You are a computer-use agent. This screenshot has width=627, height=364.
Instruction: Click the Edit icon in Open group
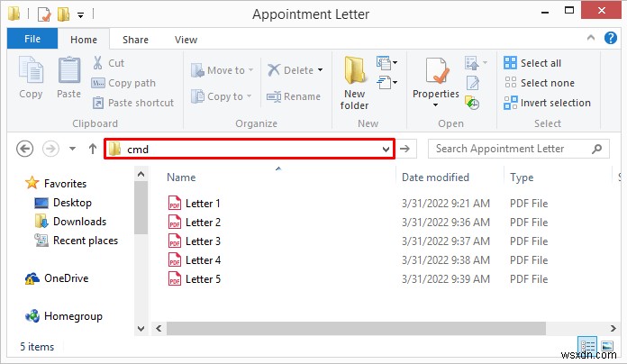473,83
